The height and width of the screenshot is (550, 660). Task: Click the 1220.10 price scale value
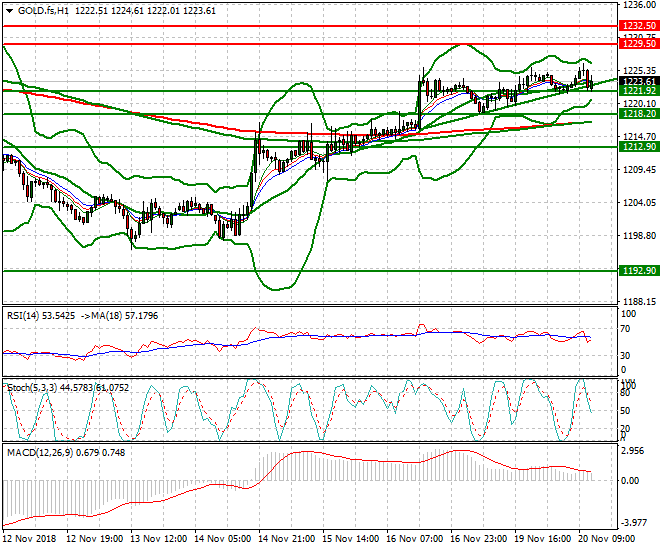tap(639, 104)
